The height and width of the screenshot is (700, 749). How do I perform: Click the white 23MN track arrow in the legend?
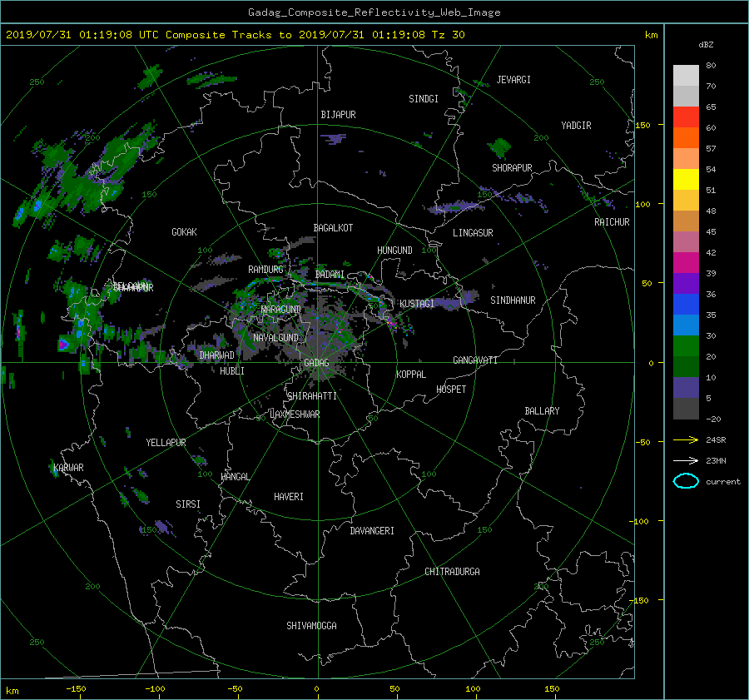coord(686,460)
